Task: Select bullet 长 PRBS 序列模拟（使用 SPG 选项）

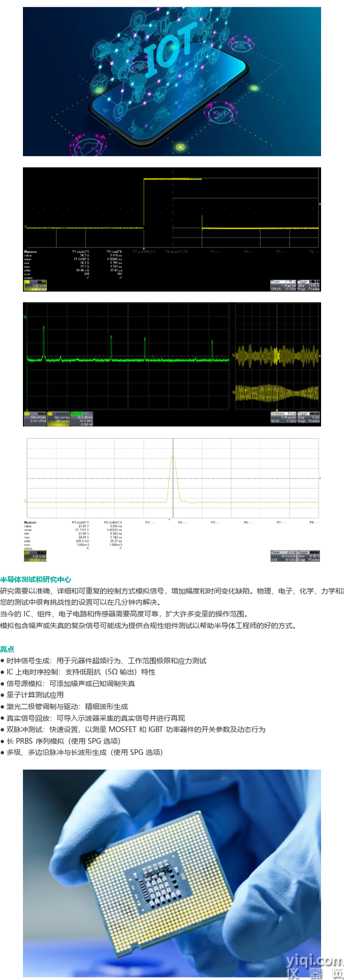Action: tap(61, 741)
